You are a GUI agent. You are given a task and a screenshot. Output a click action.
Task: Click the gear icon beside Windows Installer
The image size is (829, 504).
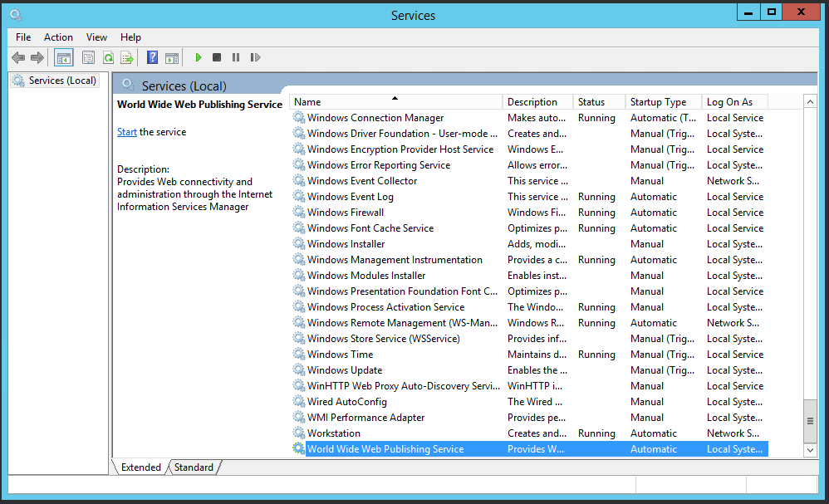point(299,243)
